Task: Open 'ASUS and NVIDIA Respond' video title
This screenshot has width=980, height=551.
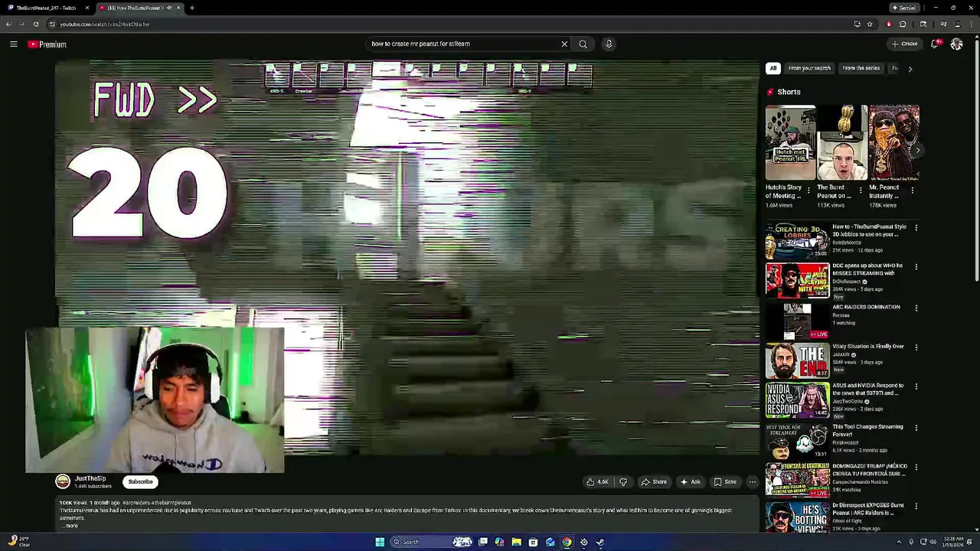Action: [867, 389]
